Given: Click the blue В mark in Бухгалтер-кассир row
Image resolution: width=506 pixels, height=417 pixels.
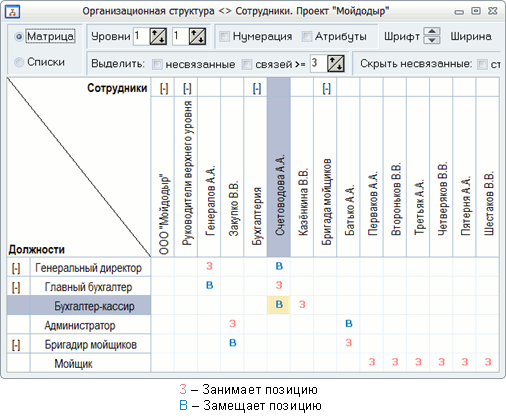Looking at the screenshot, I should [x=279, y=305].
